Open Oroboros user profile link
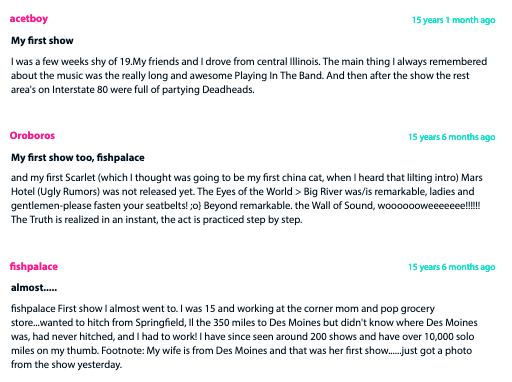 (x=32, y=136)
